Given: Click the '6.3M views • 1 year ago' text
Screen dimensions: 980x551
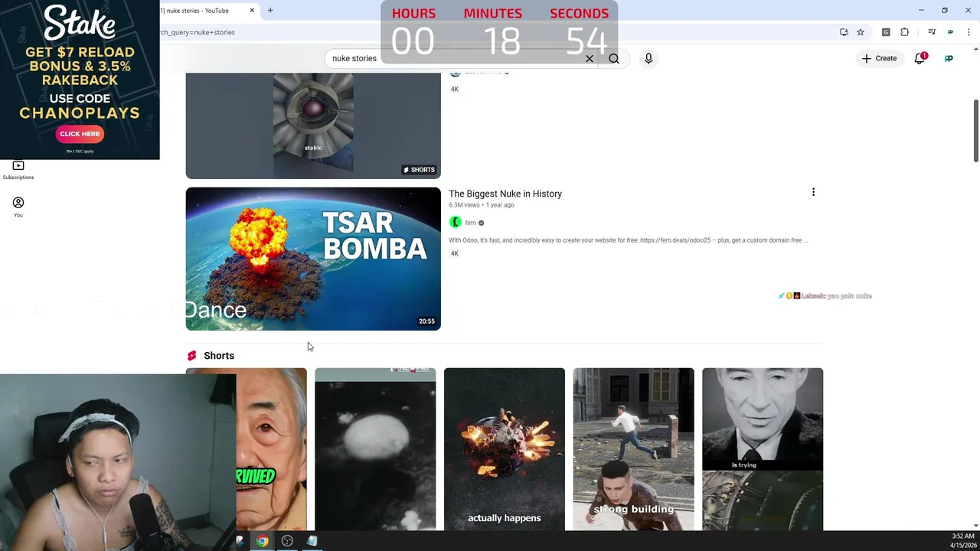Looking at the screenshot, I should click(481, 205).
